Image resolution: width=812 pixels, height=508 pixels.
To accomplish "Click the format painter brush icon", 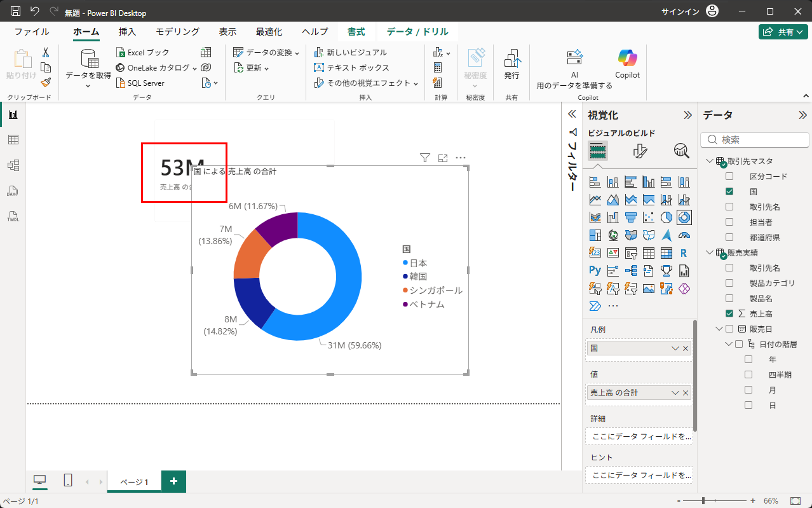I will pos(46,82).
